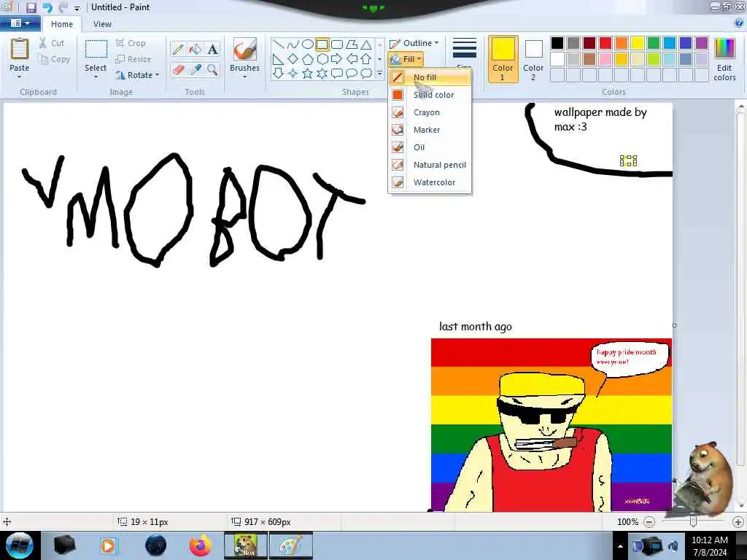This screenshot has height=560, width=747.
Task: Pick the green color swatch
Action: (x=653, y=43)
